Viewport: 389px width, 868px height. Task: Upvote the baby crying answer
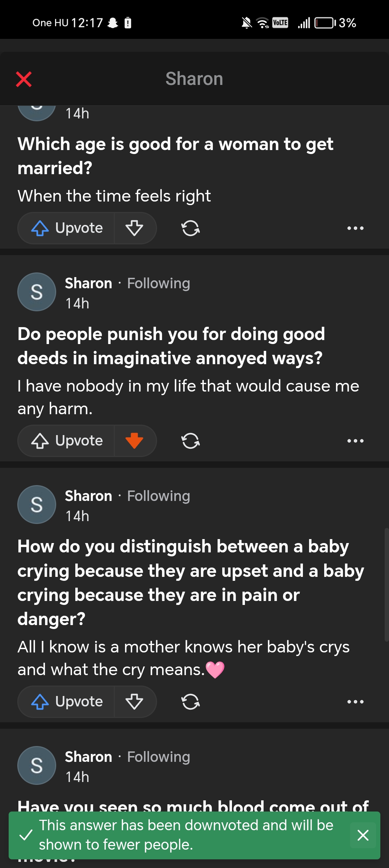coord(66,702)
